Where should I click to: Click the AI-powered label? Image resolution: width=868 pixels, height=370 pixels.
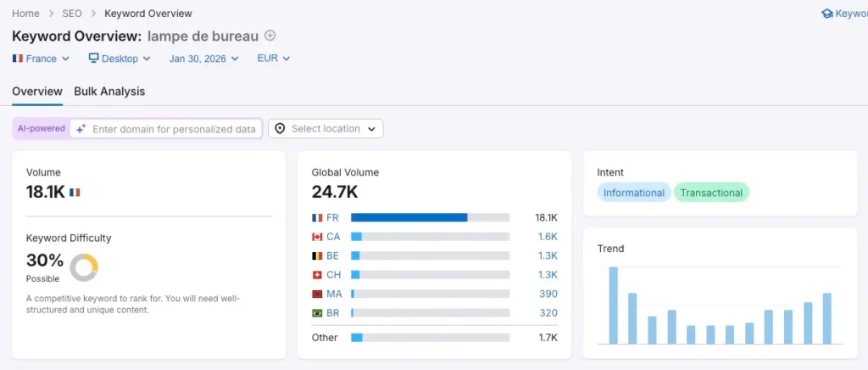click(x=41, y=128)
